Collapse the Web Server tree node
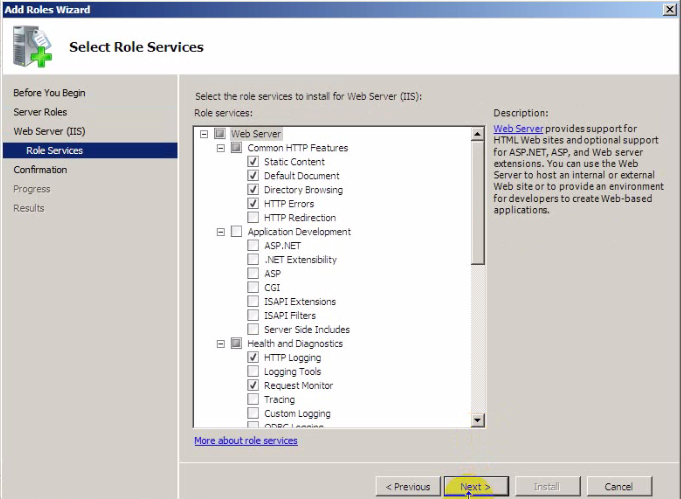 [x=204, y=134]
